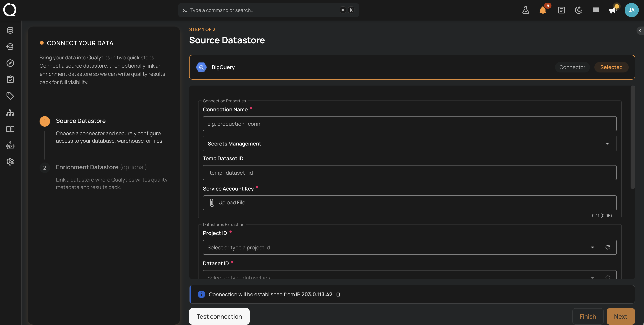Image resolution: width=644 pixels, height=325 pixels.
Task: Open the JA user avatar menu
Action: pyautogui.click(x=632, y=10)
